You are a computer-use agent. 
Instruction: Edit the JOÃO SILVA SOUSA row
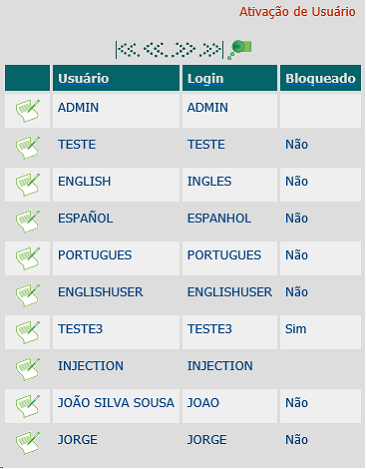coord(28,406)
